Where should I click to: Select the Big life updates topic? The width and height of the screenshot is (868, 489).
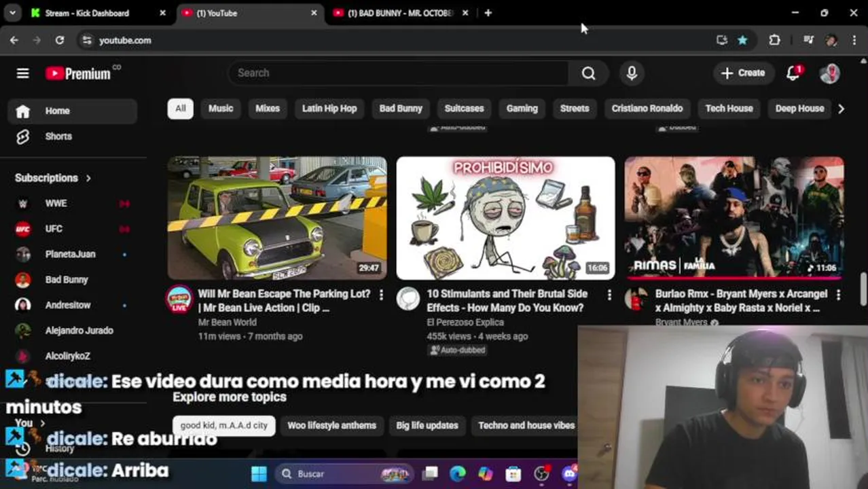[x=427, y=426]
